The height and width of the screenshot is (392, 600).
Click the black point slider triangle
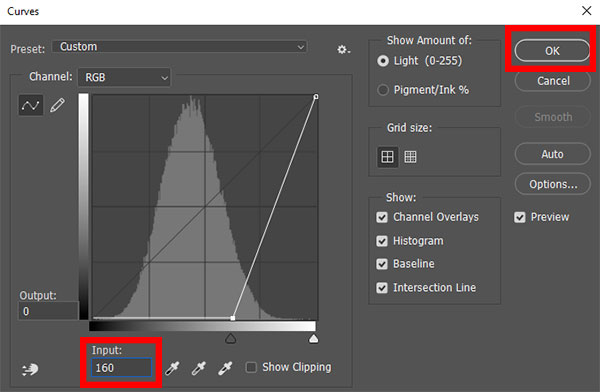coord(230,338)
